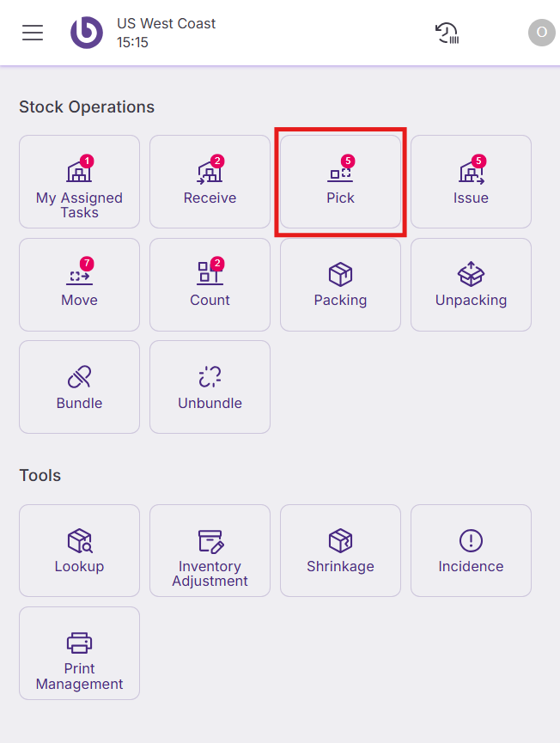Open My Assigned Tasks tile

[79, 181]
